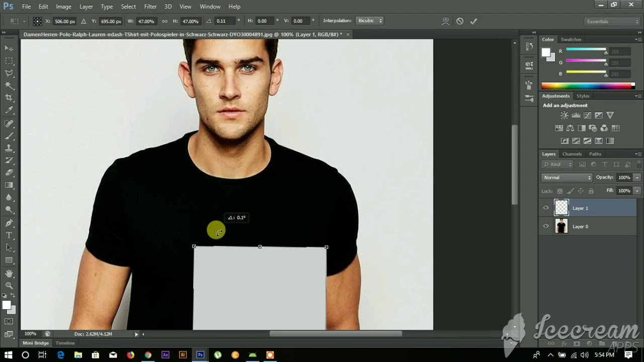Open the Normal blend mode dropdown
644x362 pixels.
[567, 177]
